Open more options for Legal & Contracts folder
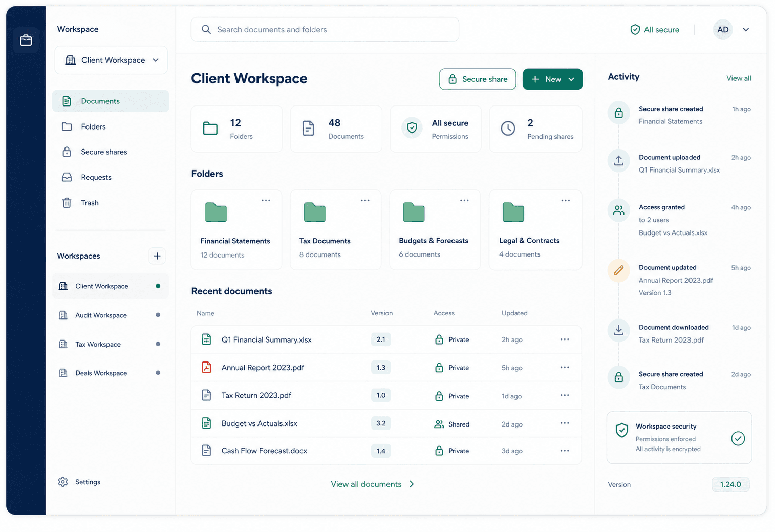Image resolution: width=775 pixels, height=532 pixels. pos(565,200)
